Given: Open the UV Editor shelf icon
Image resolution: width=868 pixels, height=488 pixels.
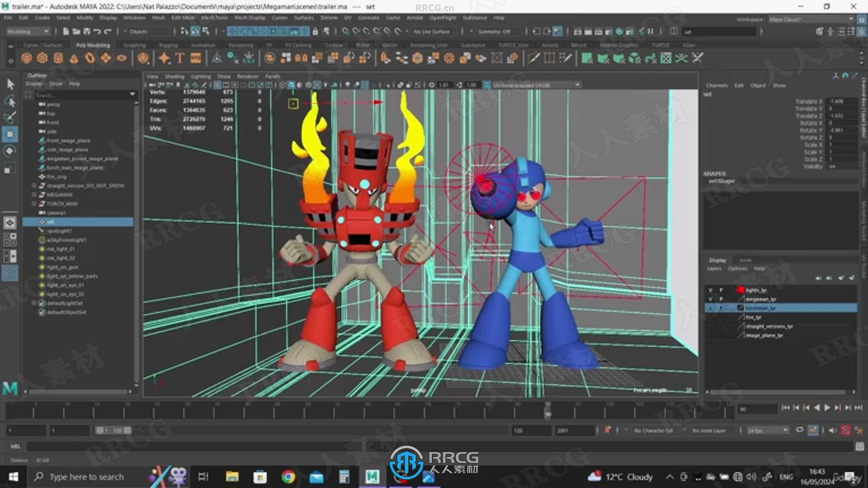Looking at the screenshot, I should pyautogui.click(x=666, y=58).
